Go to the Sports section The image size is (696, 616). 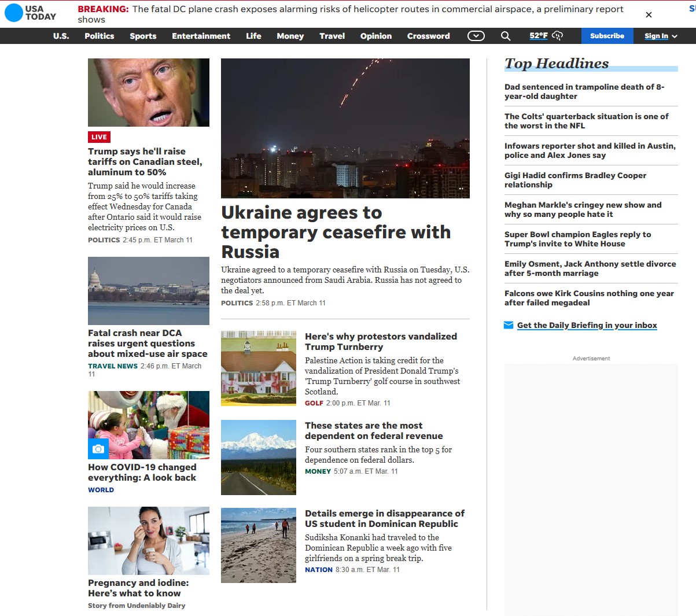pos(143,36)
